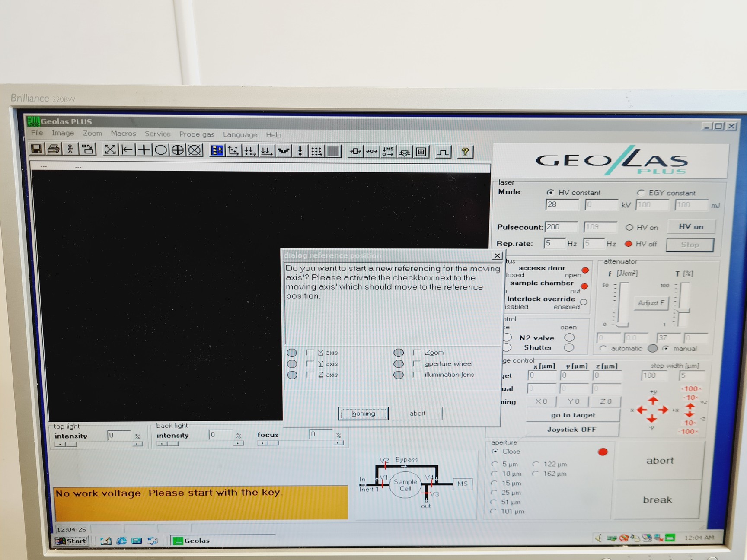Viewport: 747px width, 560px height.
Task: Select the plus crosshair overlay icon
Action: click(144, 150)
